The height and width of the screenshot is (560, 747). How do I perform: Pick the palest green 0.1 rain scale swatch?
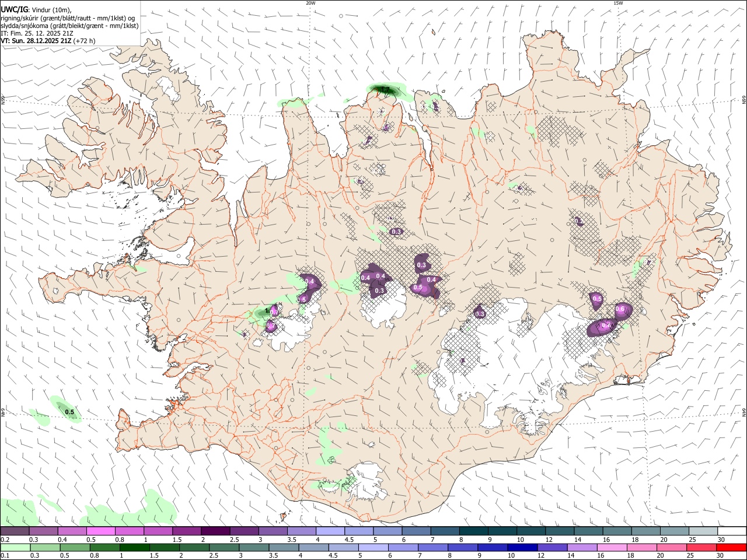pyautogui.click(x=16, y=547)
